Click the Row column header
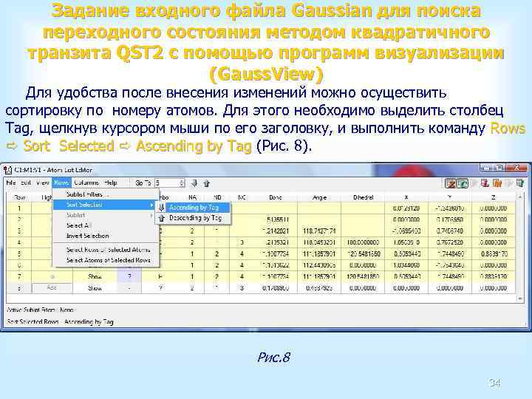 pos(19,197)
